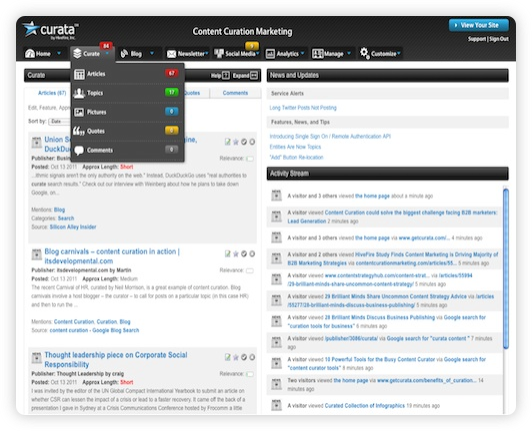Image resolution: width=532 pixels, height=431 pixels.
Task: Approve the Blog carnivals article with the checkmark
Action: (x=244, y=254)
